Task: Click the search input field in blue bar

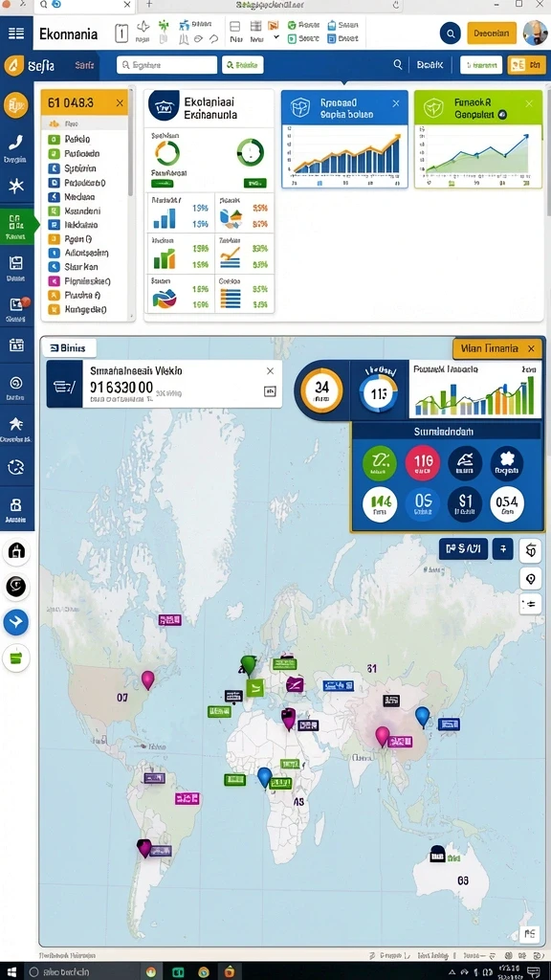Action: pyautogui.click(x=166, y=64)
